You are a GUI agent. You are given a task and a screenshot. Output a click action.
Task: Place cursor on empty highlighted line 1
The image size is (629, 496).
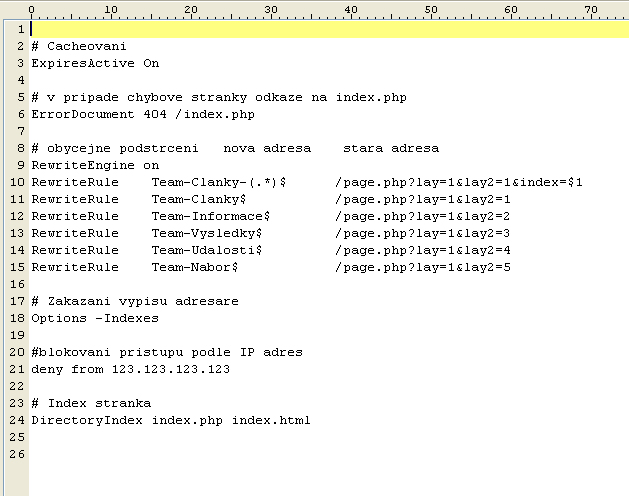click(330, 29)
